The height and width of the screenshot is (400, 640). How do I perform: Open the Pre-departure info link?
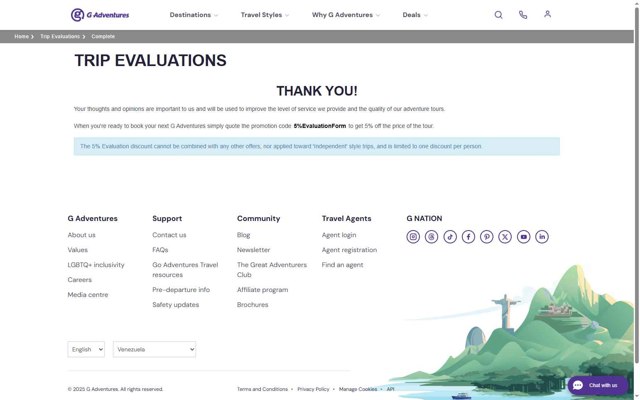[181, 290]
